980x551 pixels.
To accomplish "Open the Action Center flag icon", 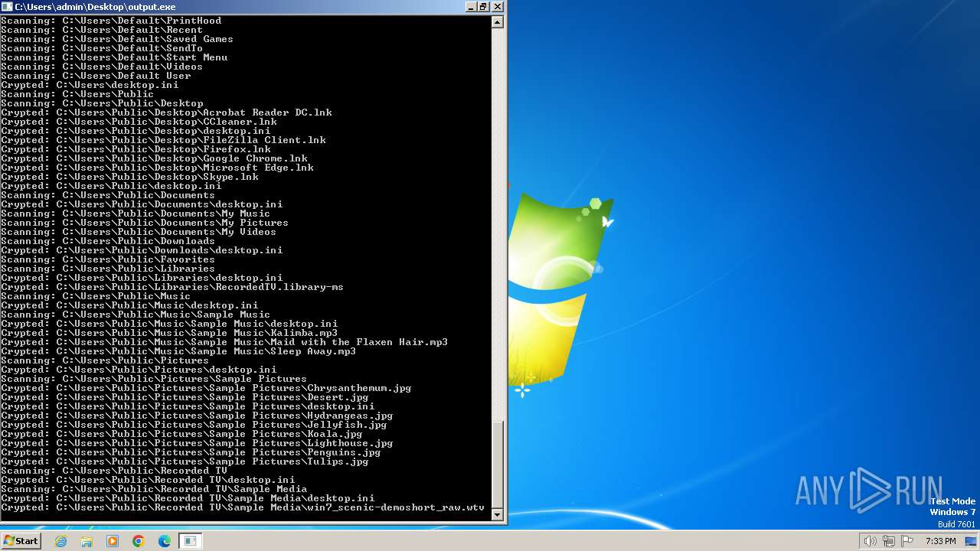I will 907,541.
